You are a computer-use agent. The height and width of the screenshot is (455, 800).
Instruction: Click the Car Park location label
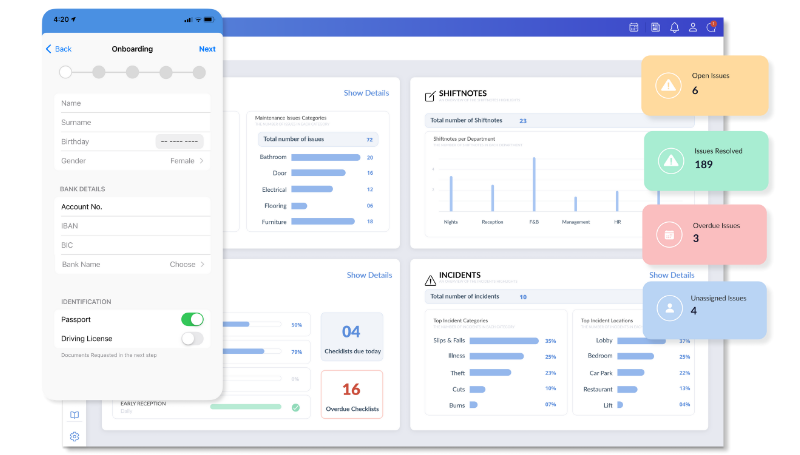[x=601, y=373]
